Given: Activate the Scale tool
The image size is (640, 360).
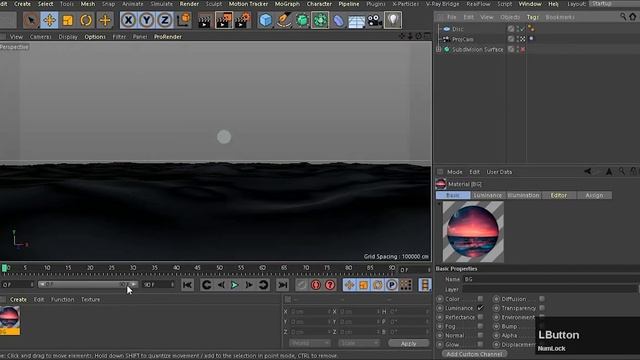Looking at the screenshot, I should click(68, 20).
